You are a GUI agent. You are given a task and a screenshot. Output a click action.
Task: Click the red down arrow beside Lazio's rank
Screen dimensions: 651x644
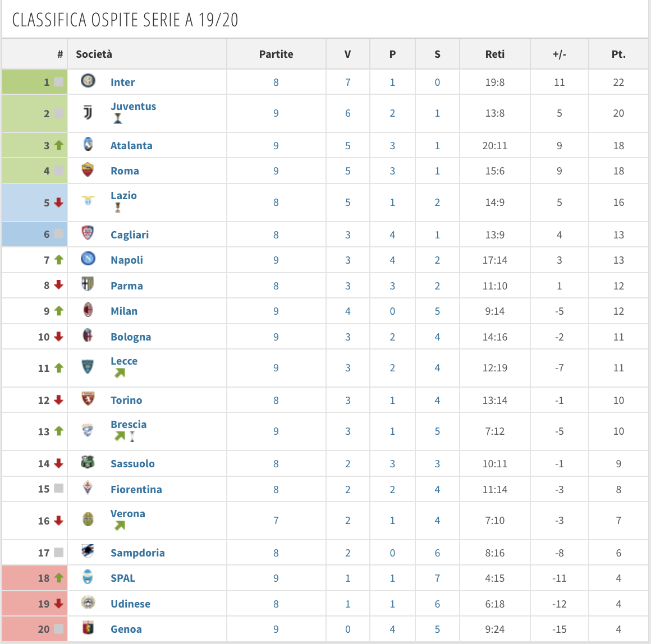(x=59, y=203)
